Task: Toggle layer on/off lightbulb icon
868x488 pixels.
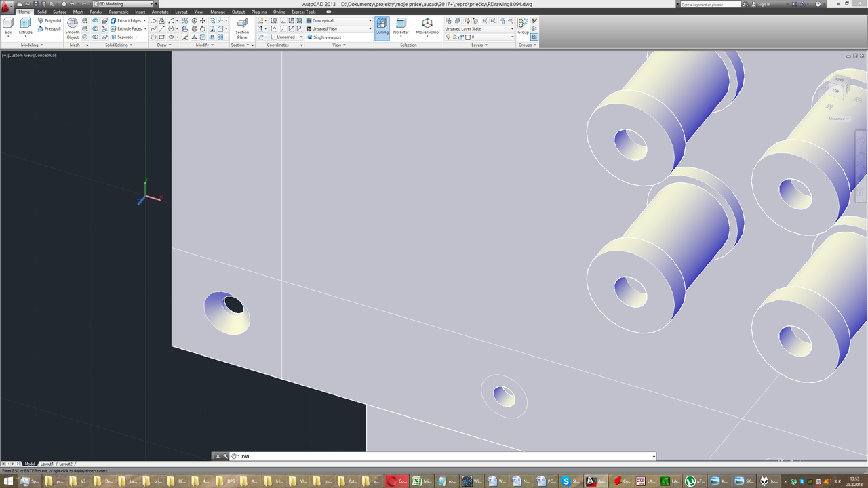Action: click(x=448, y=37)
